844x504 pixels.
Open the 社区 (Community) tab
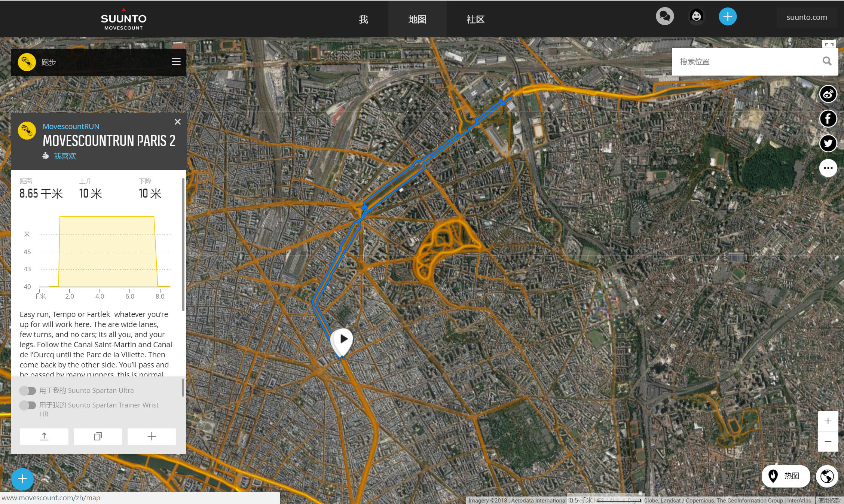[x=475, y=19]
